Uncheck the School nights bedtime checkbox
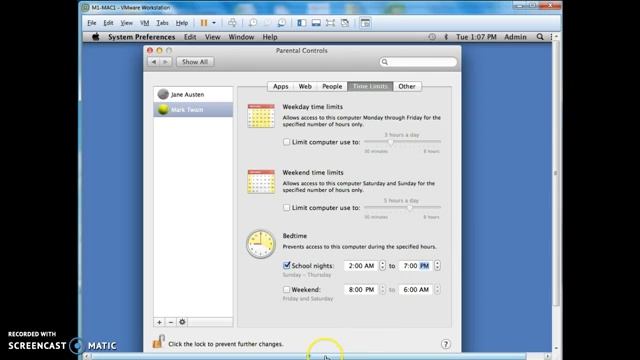Image resolution: width=640 pixels, height=360 pixels. coord(287,265)
